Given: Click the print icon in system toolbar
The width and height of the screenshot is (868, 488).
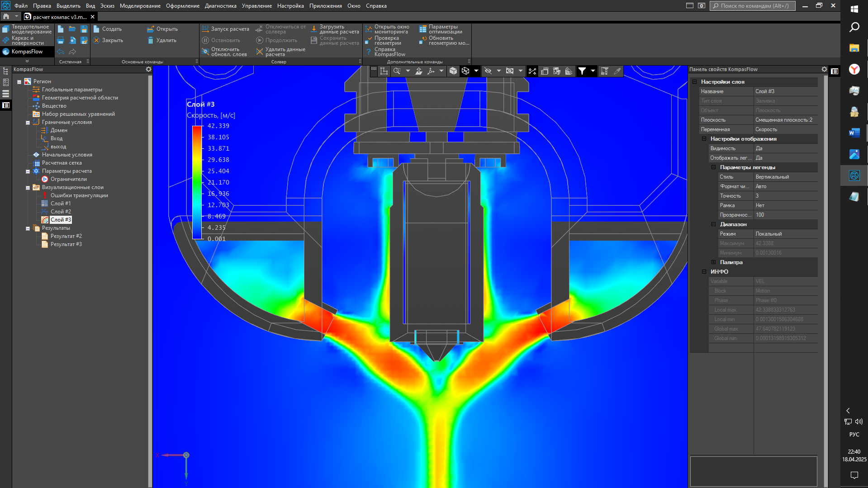Looking at the screenshot, I should (61, 40).
